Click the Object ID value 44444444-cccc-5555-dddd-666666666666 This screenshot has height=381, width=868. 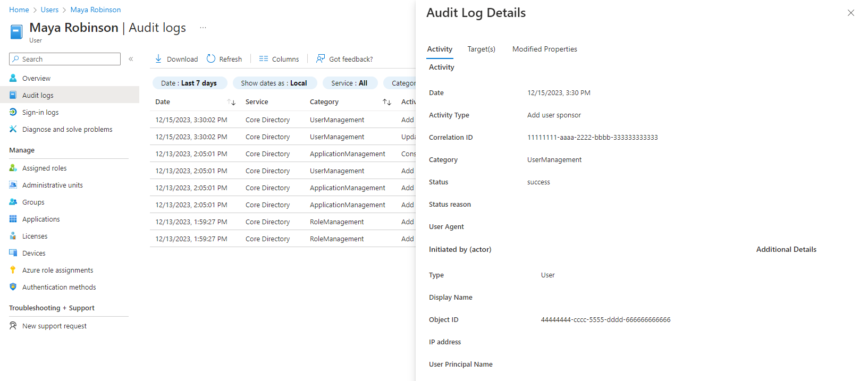(x=606, y=319)
